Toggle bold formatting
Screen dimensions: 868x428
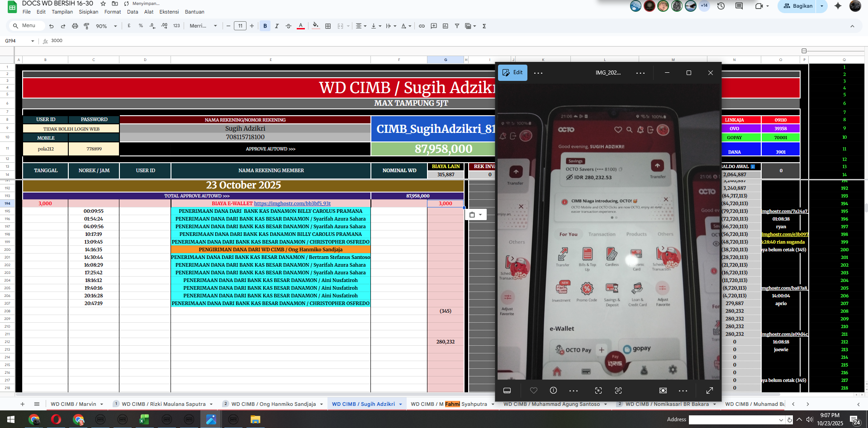click(x=265, y=26)
